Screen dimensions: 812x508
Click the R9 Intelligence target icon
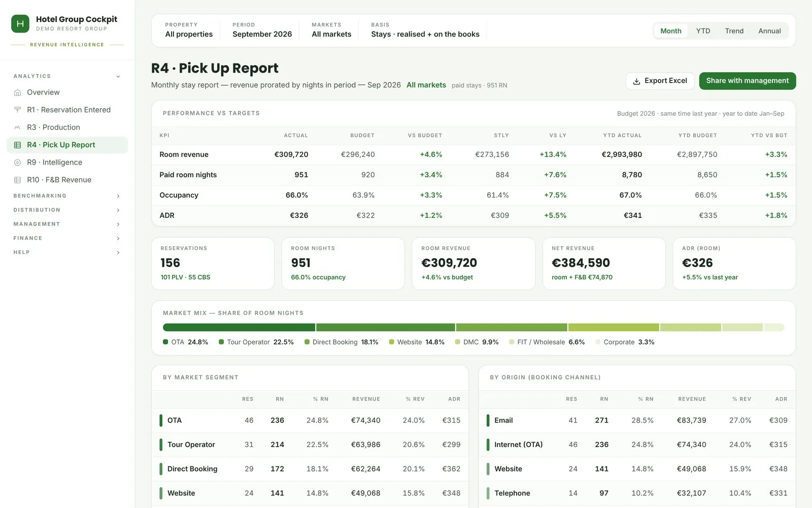17,163
